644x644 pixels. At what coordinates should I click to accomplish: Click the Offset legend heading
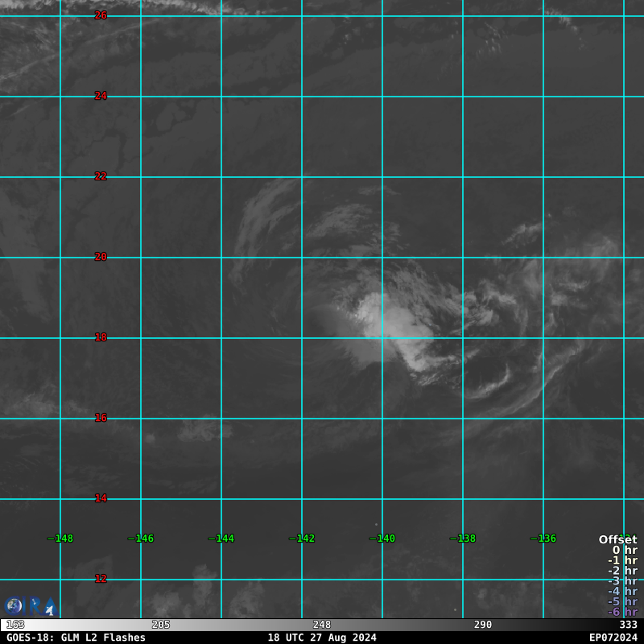click(618, 539)
